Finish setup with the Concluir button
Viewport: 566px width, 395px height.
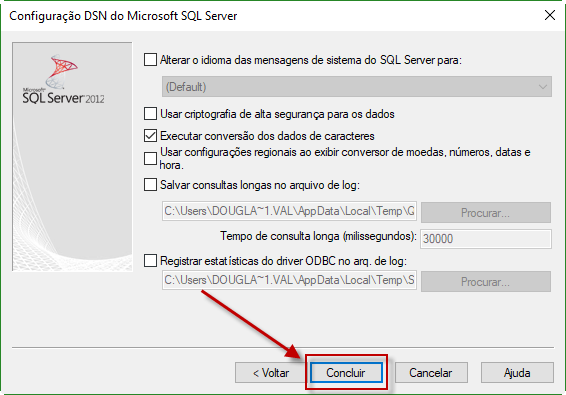click(x=346, y=373)
